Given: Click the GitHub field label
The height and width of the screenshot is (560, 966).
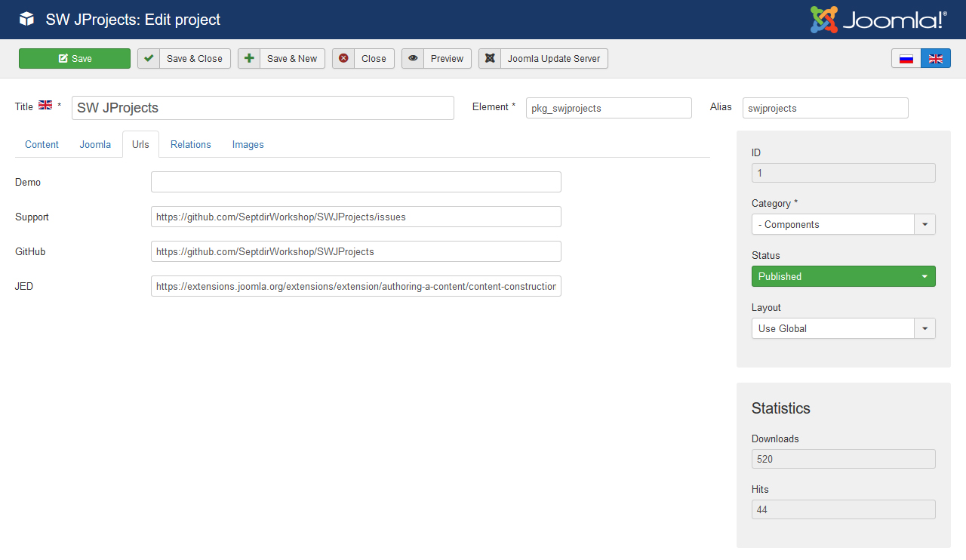Looking at the screenshot, I should 30,251.
